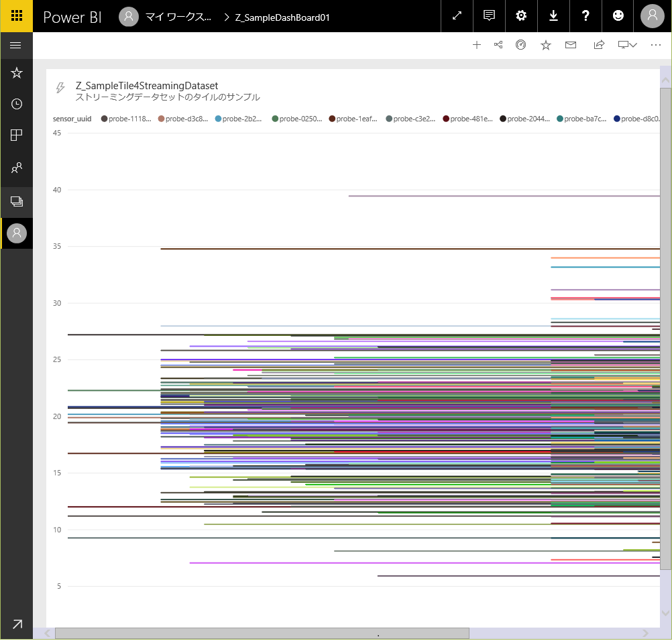Viewport: 672px width, 641px height.
Task: Click the help question mark
Action: (585, 16)
